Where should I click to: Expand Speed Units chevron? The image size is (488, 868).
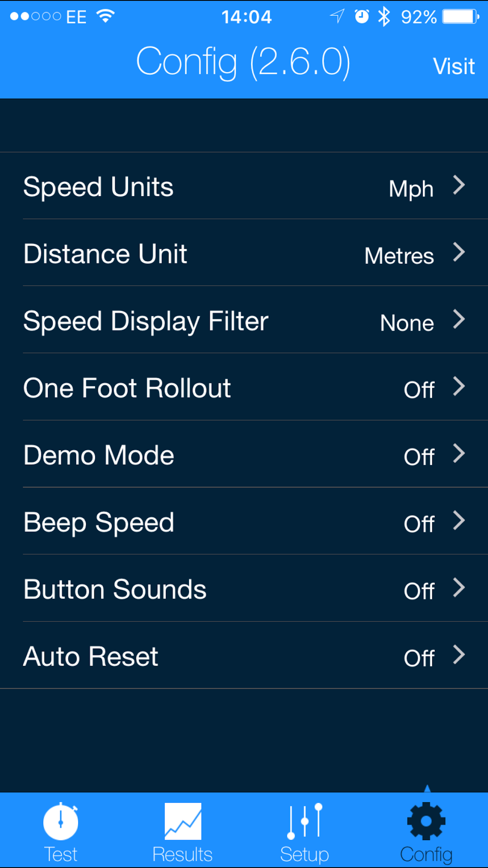tap(459, 185)
